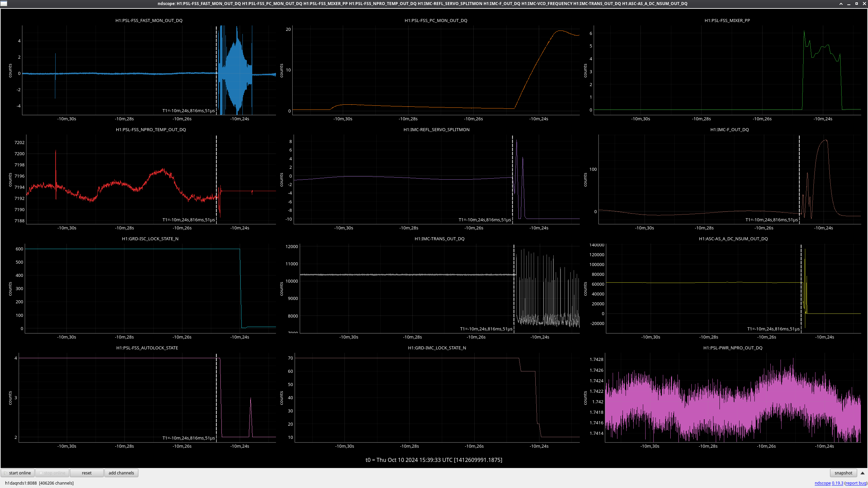Click the t0 timestamp text below the plots
Viewport: 868px width, 488px height.
point(434,460)
